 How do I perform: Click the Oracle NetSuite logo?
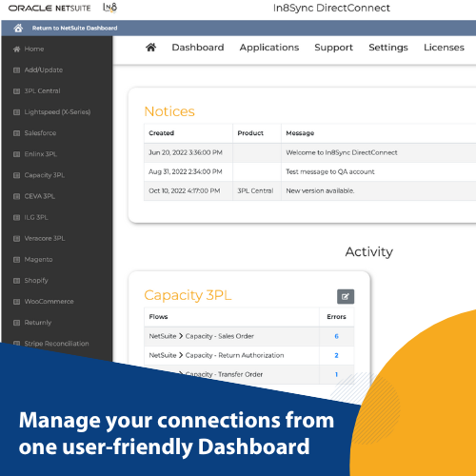pos(50,9)
